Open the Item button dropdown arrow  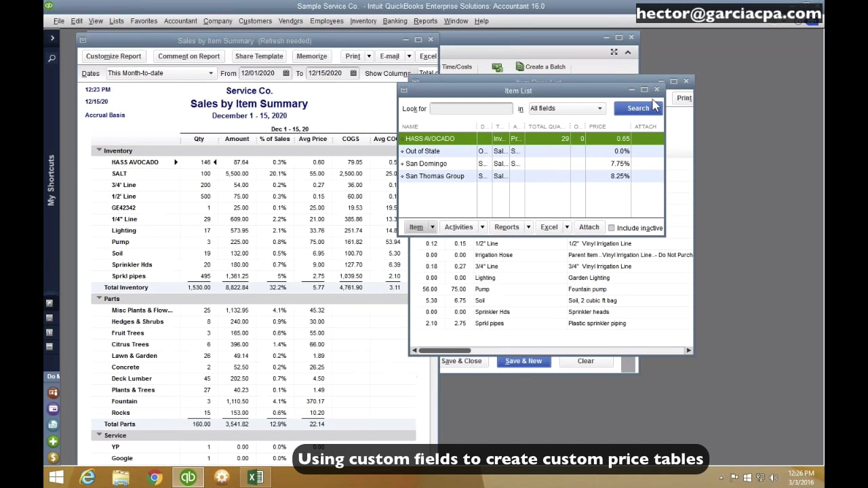point(432,227)
